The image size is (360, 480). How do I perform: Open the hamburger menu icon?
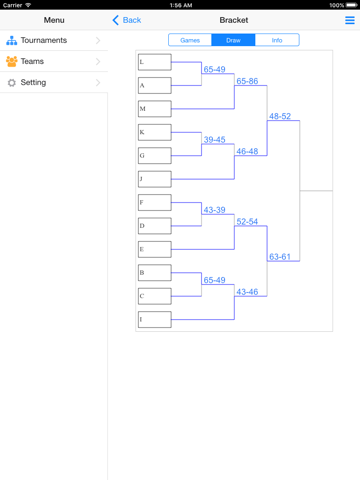pyautogui.click(x=350, y=20)
